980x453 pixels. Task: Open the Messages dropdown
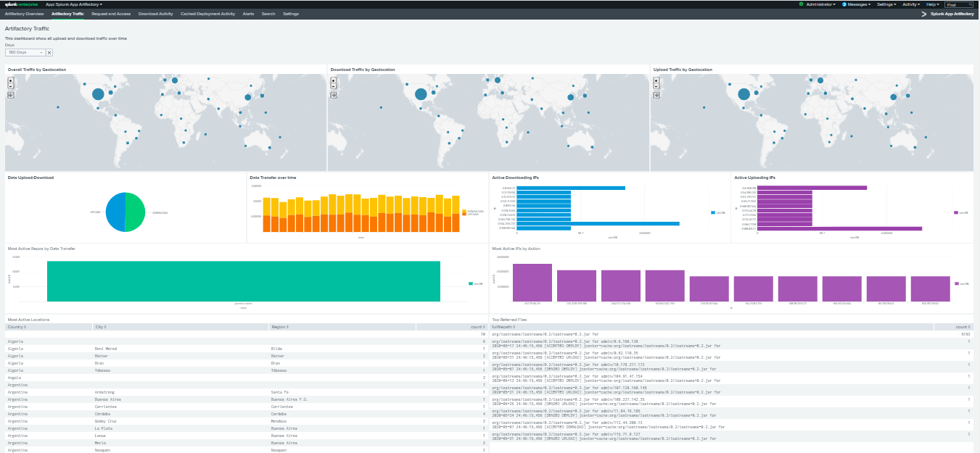856,4
